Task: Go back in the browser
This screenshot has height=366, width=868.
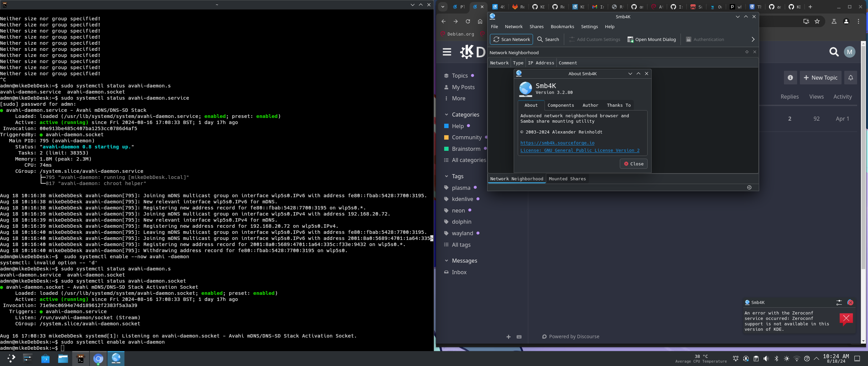Action: 443,21
